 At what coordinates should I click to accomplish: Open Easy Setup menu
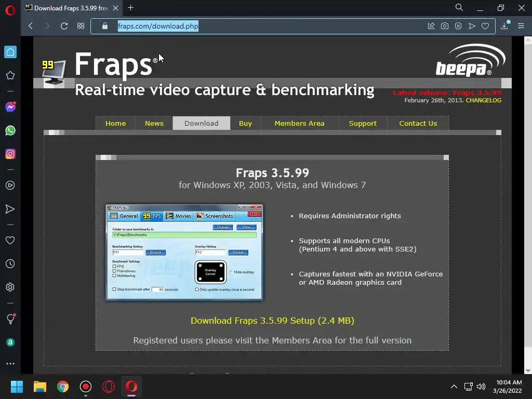(x=521, y=26)
